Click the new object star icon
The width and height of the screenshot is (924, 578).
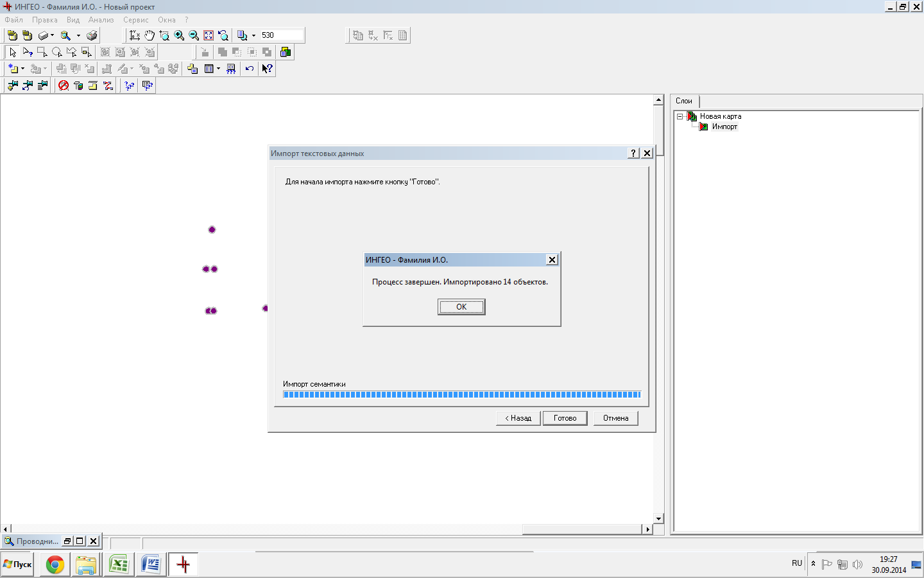13,69
